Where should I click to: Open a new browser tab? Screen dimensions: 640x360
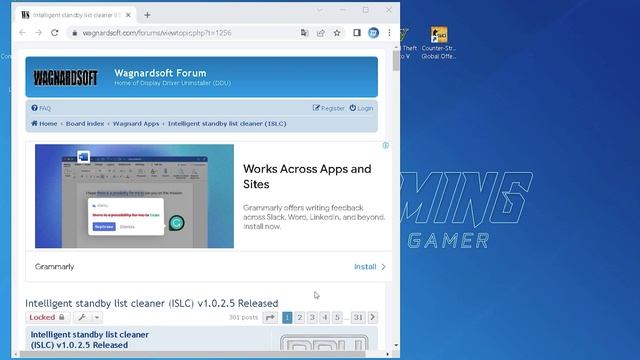click(x=147, y=15)
